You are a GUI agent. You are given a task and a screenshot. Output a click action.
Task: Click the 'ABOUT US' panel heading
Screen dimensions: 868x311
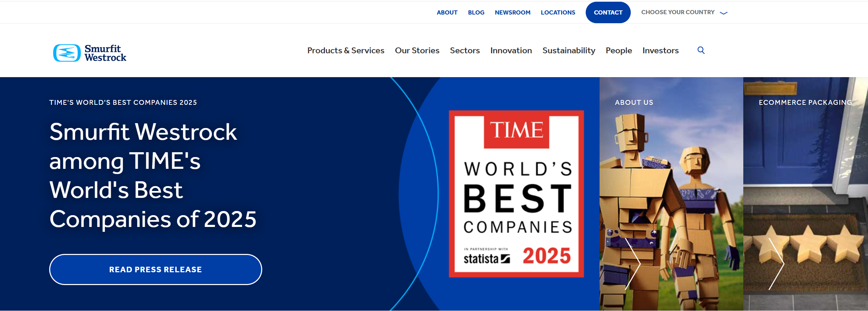pos(634,102)
